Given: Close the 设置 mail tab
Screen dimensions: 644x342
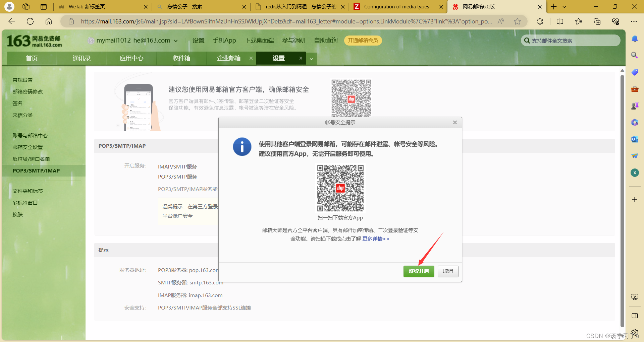Looking at the screenshot, I should (x=301, y=58).
